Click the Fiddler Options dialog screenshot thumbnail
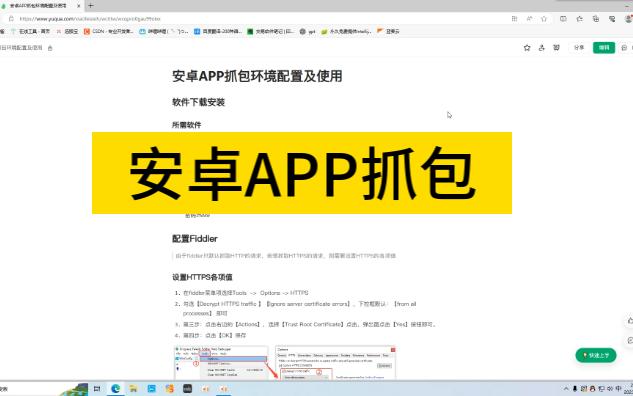The width and height of the screenshot is (633, 396). (x=335, y=362)
